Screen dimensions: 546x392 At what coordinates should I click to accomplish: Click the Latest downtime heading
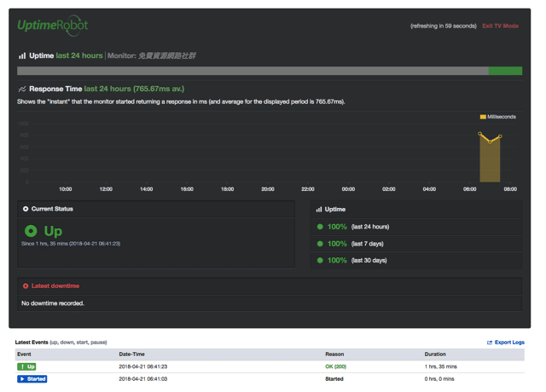[x=55, y=286]
